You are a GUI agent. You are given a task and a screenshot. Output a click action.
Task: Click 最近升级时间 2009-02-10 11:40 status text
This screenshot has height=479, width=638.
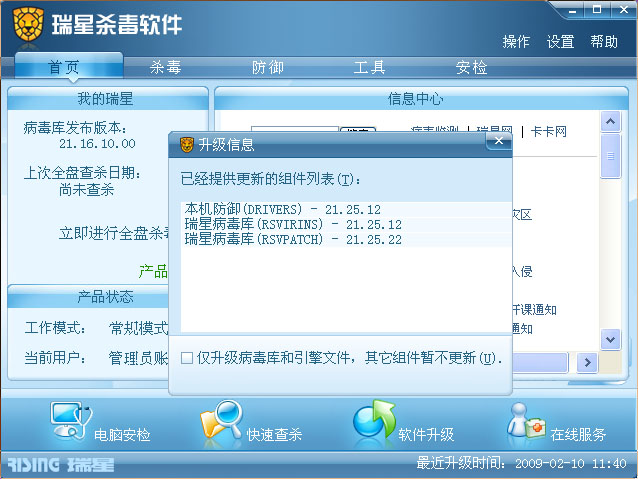[521, 463]
